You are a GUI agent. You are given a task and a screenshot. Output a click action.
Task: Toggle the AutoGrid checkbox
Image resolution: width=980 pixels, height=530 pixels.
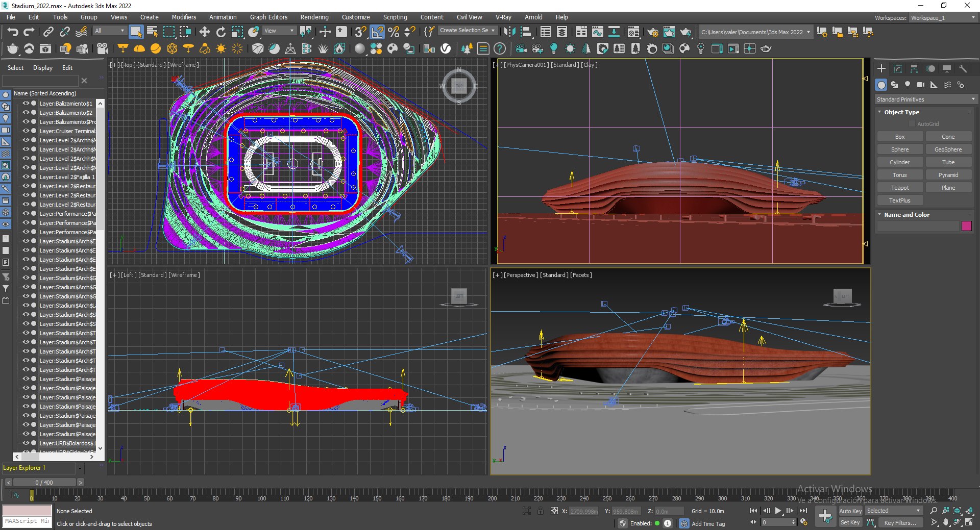[912, 124]
